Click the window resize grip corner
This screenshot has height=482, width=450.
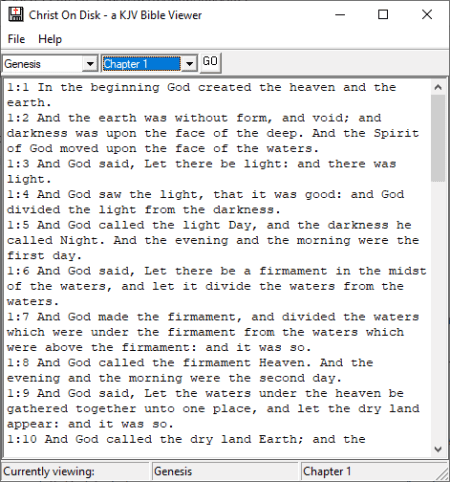coord(443,473)
